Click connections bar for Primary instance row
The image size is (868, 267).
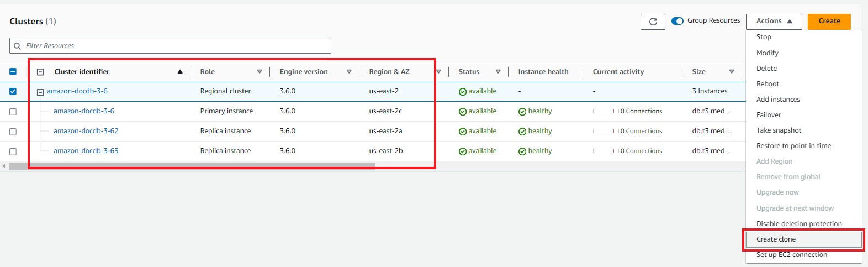(x=606, y=111)
